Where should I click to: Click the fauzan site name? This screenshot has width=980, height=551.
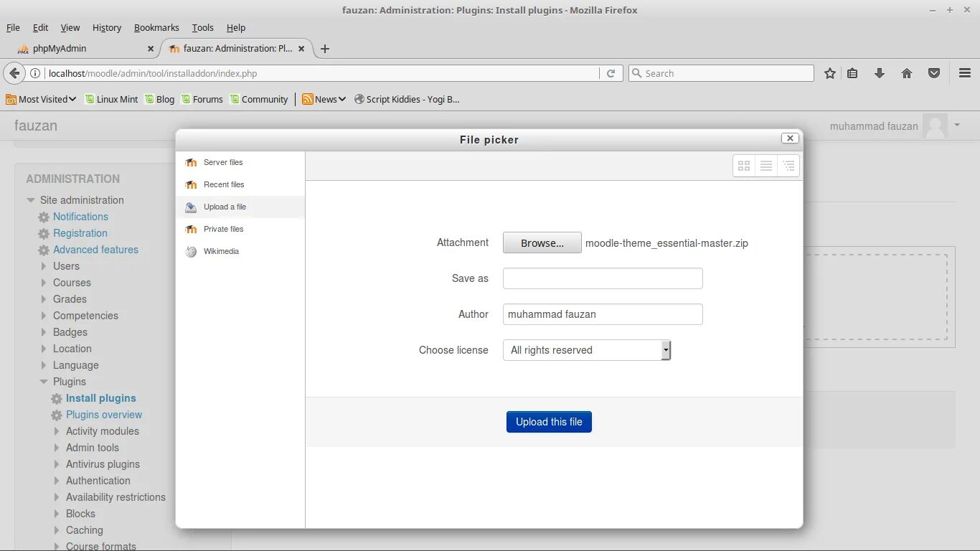click(36, 126)
